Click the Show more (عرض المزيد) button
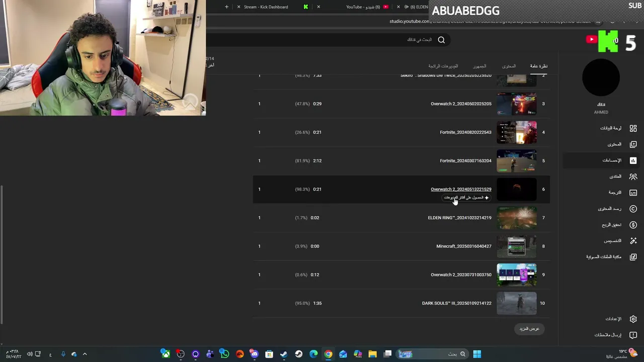Screen dimensions: 644x362 tap(529, 329)
